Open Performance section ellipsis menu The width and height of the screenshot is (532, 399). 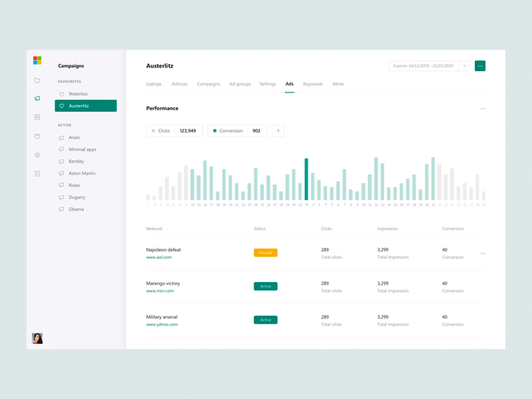pos(483,109)
